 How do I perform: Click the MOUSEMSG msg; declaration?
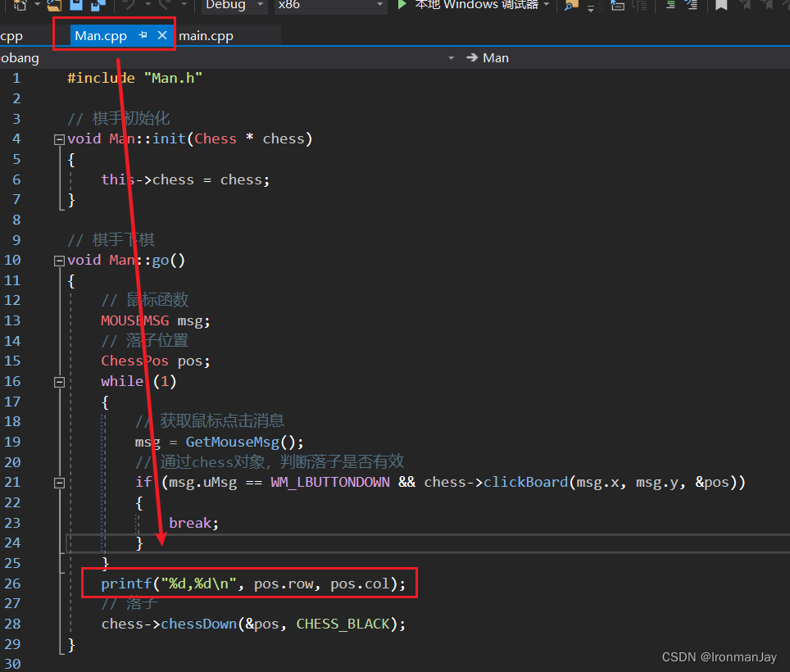(x=155, y=321)
